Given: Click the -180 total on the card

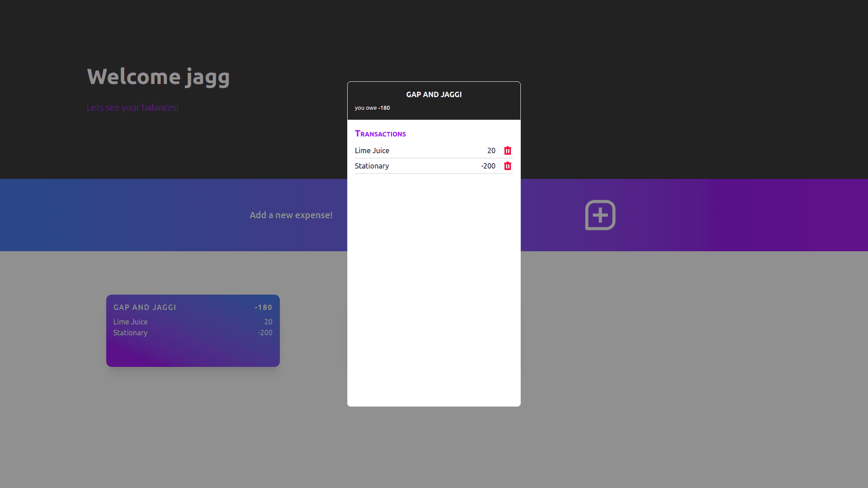Looking at the screenshot, I should 263,307.
